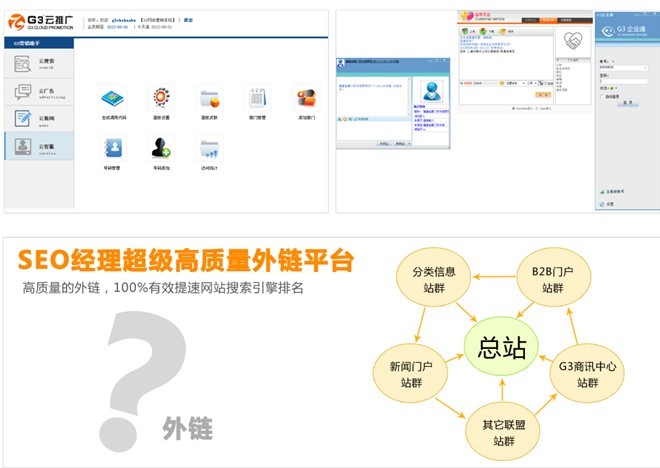Select the orange highlighted tab in Customer service
Image resolution: width=660 pixels, height=468 pixels.
tap(548, 20)
